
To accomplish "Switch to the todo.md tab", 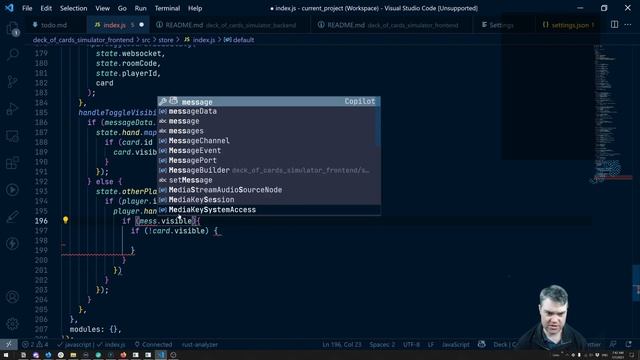I will point(56,25).
